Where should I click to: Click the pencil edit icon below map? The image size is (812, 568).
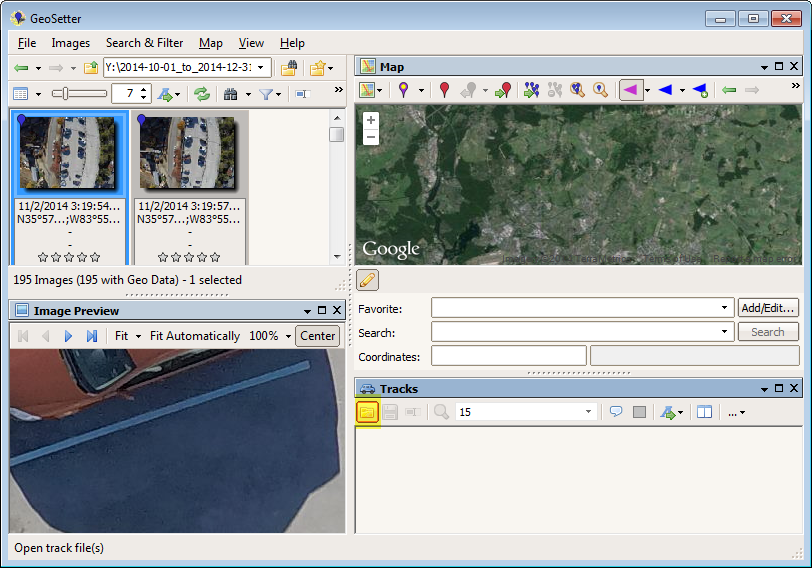coord(367,280)
